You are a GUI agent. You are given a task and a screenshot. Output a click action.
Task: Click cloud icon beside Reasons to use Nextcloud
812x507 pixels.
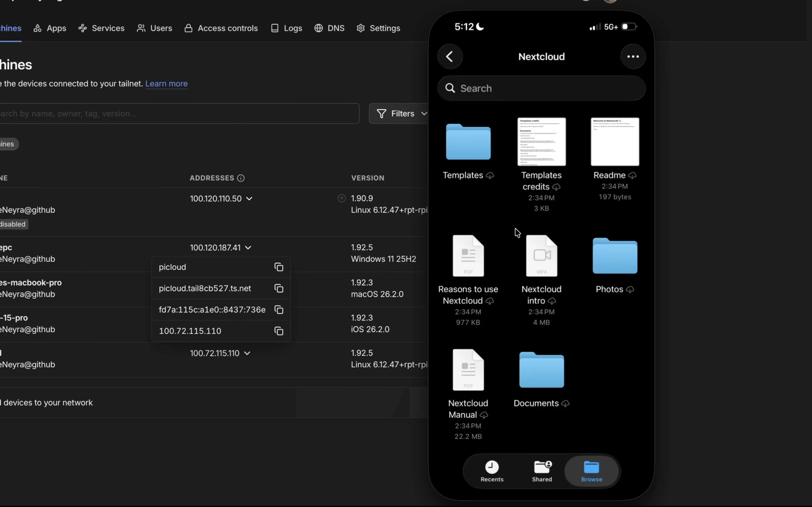coord(489,301)
